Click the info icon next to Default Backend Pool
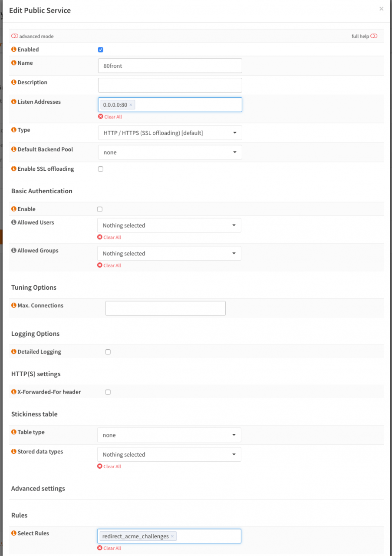392x556 pixels. point(14,149)
